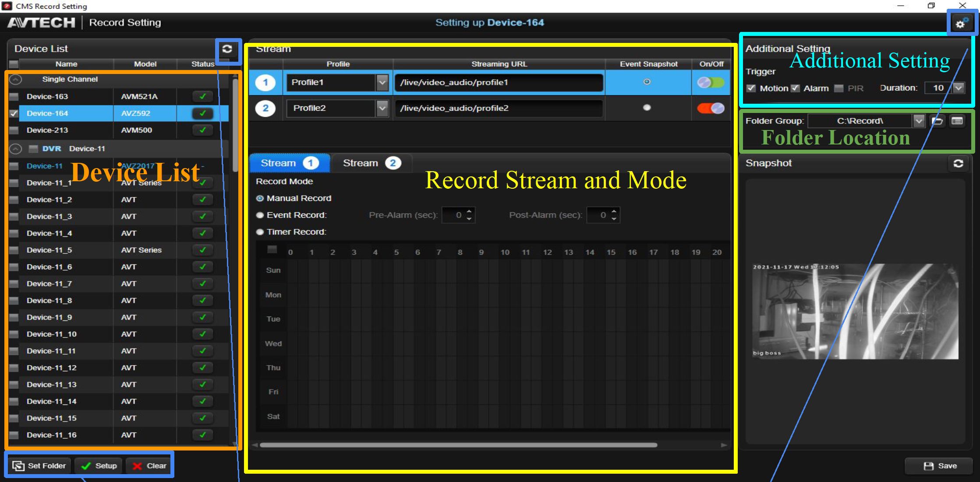Select the Stream 1 tab
The image size is (980, 482).
(289, 163)
